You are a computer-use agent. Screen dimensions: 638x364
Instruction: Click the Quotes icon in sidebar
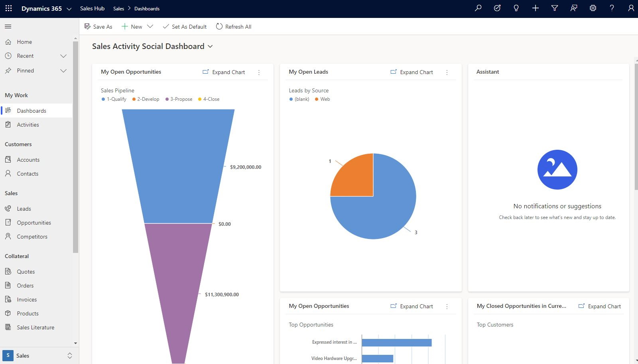(8, 271)
